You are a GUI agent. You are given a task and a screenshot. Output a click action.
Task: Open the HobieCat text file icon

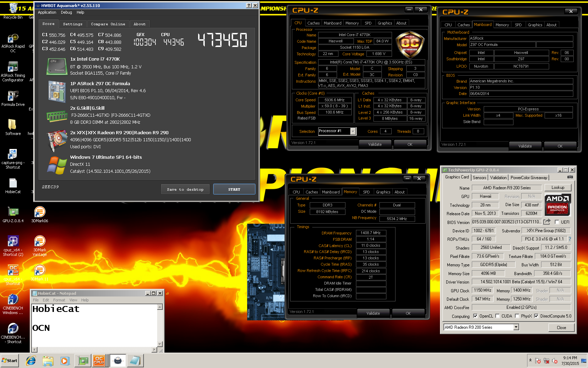13,186
